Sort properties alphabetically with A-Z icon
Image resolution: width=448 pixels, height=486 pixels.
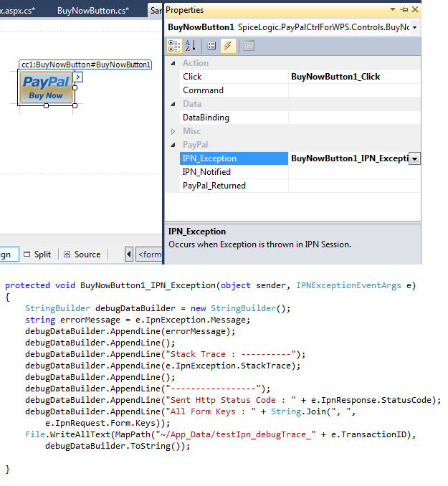[191, 46]
